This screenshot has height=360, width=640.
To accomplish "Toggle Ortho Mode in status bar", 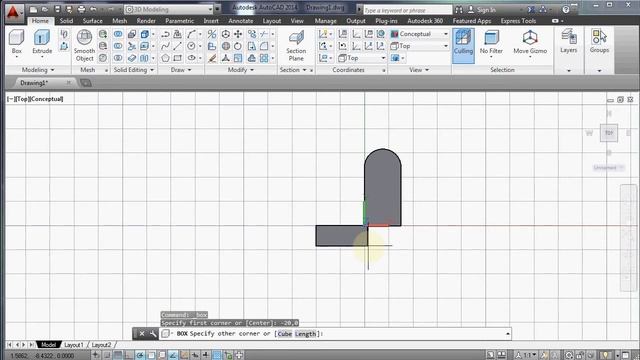I will coord(129,355).
